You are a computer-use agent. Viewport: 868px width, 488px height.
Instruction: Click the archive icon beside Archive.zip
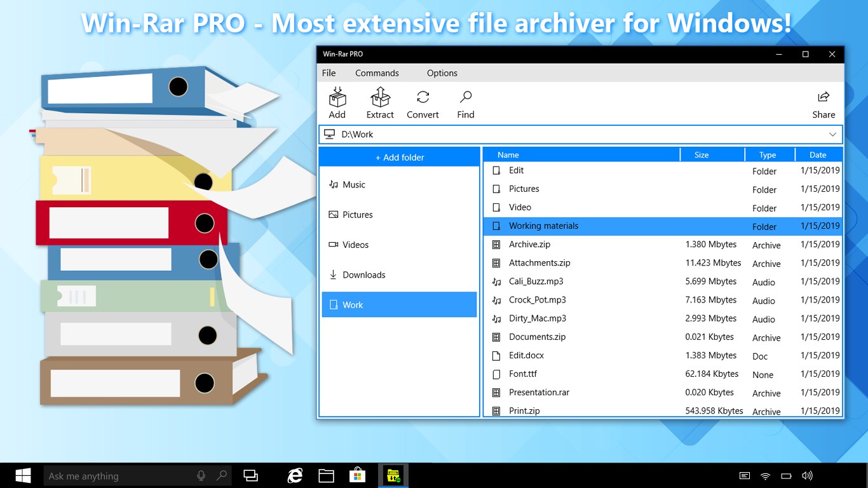pyautogui.click(x=497, y=244)
